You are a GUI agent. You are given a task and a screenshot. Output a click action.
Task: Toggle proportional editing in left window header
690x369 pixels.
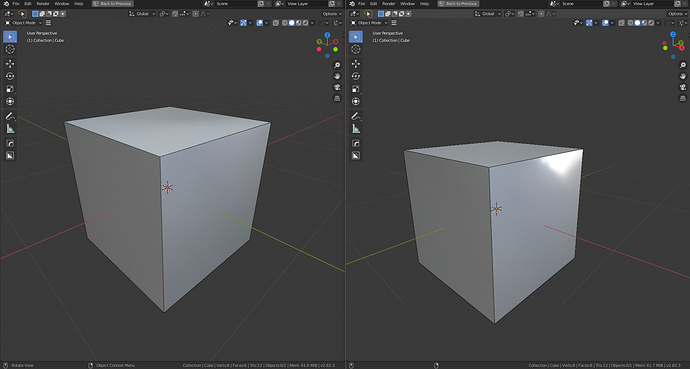(x=195, y=14)
